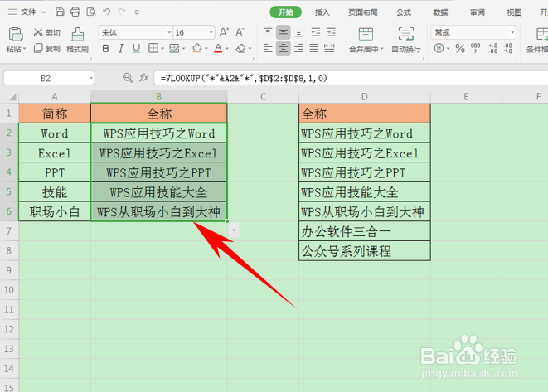Image resolution: width=548 pixels, height=392 pixels.
Task: Click the Fill Color bucket icon
Action: point(197,48)
